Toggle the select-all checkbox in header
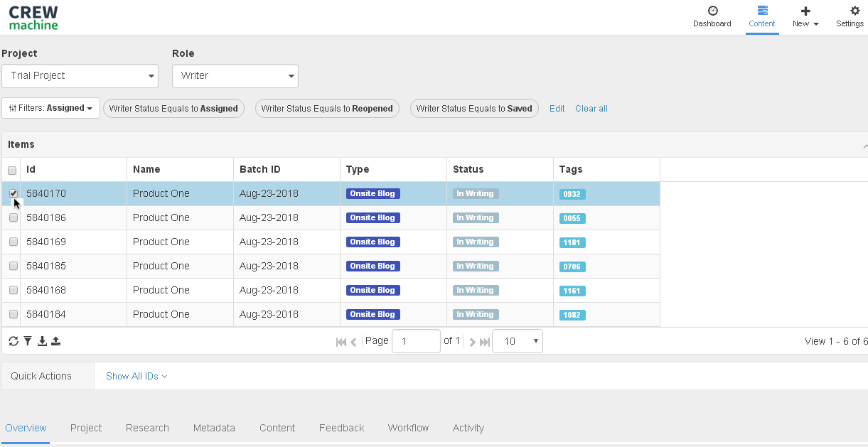The image size is (868, 447). point(12,170)
